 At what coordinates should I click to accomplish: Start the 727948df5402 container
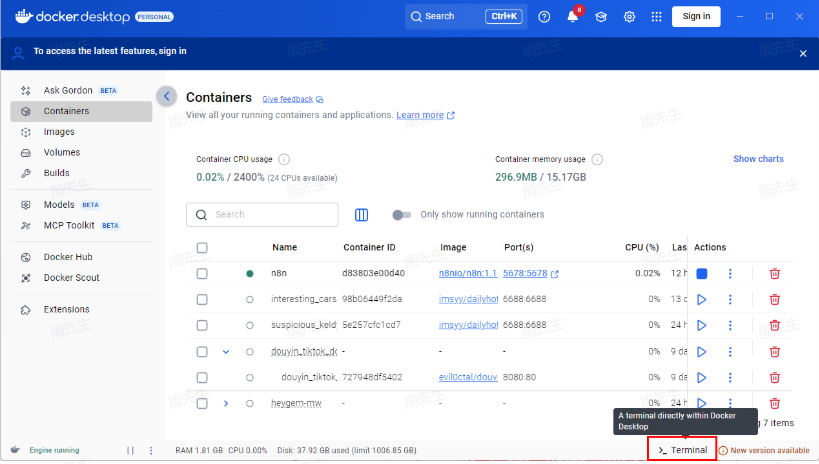click(x=701, y=377)
